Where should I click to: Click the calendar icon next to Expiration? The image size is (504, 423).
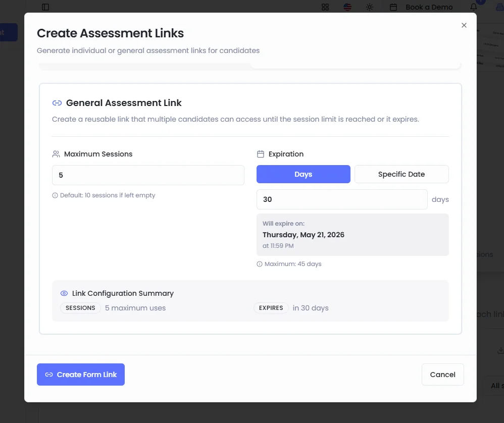(x=261, y=154)
